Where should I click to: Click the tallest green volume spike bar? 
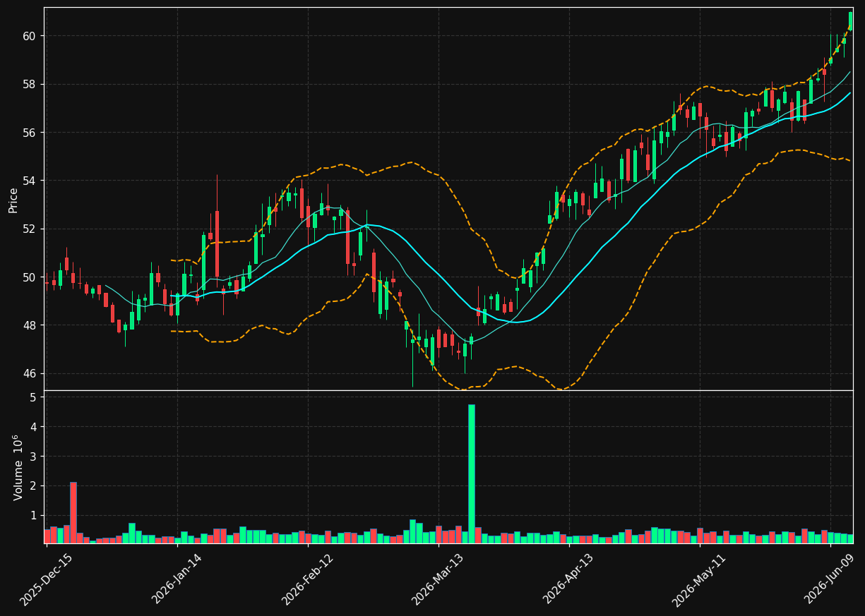point(471,474)
